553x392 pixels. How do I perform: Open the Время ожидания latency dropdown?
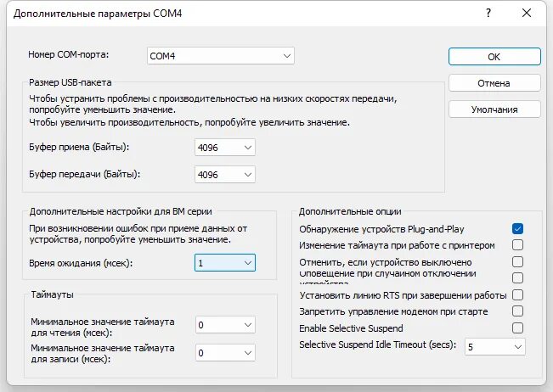pyautogui.click(x=225, y=263)
